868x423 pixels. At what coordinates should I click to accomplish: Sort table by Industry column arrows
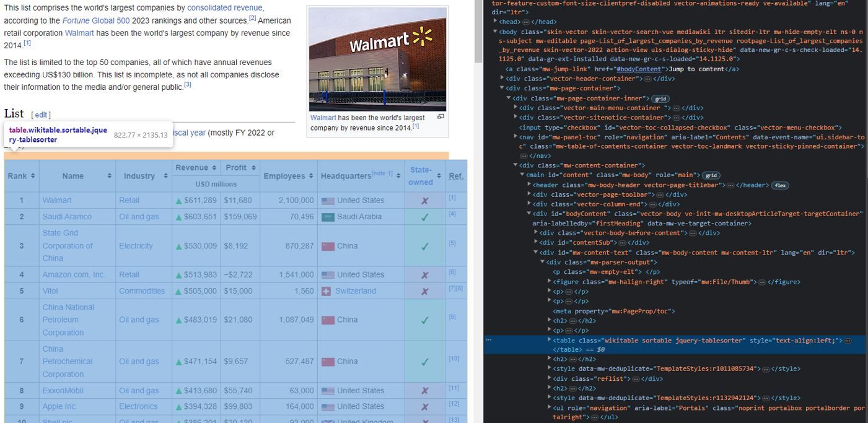point(165,177)
